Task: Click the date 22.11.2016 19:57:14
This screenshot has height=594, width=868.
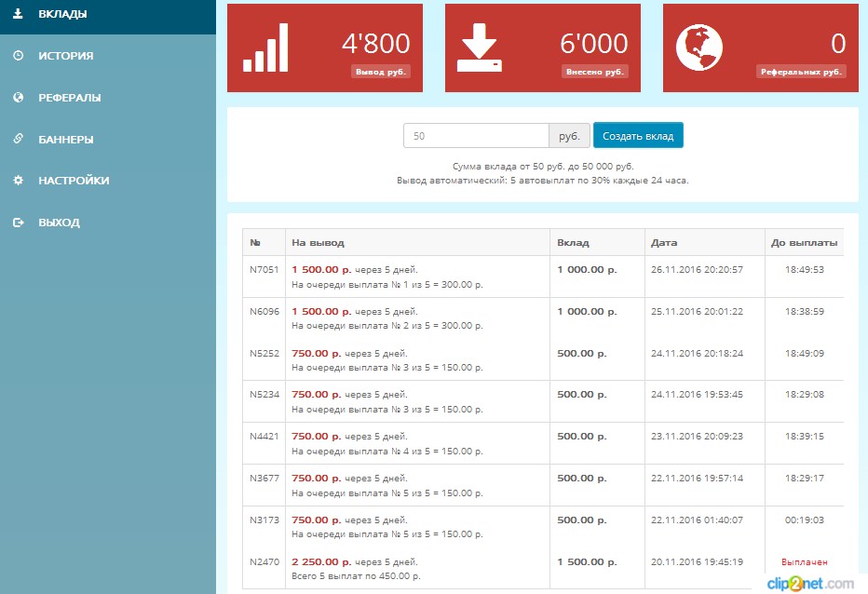Action: click(697, 478)
